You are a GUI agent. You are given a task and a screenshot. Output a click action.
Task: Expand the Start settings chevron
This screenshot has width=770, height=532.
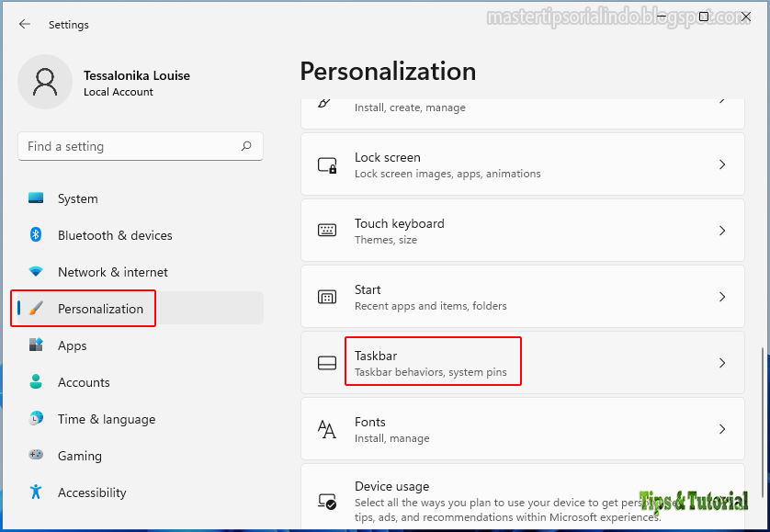tap(721, 296)
